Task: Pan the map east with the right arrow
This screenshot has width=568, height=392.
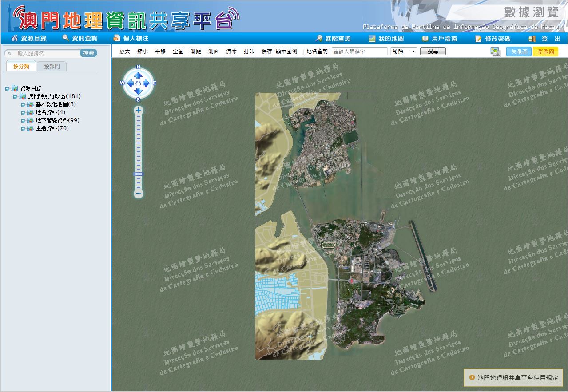Action: coord(147,83)
